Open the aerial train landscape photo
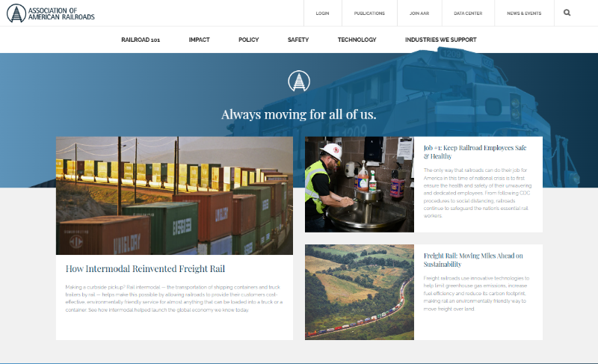The image size is (598, 364). pyautogui.click(x=360, y=292)
